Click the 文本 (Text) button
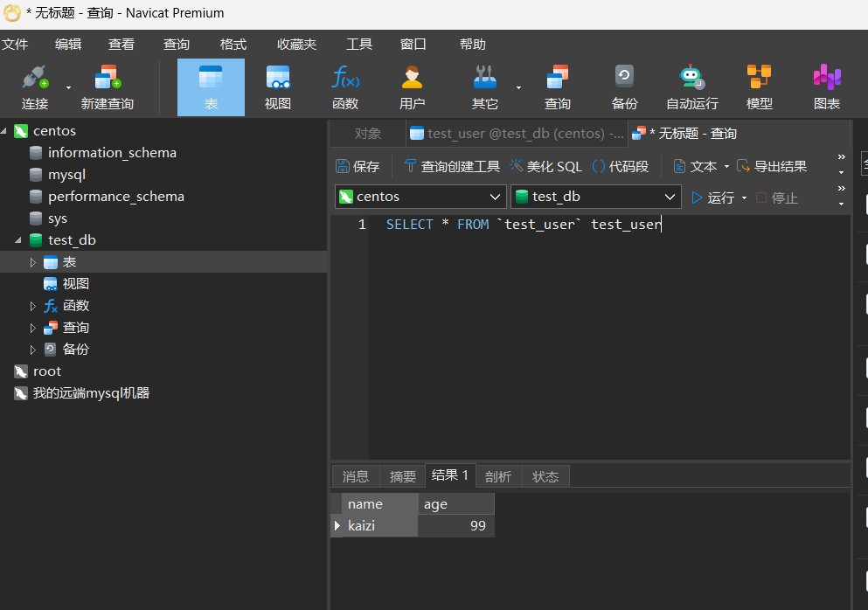This screenshot has height=610, width=868. [695, 167]
